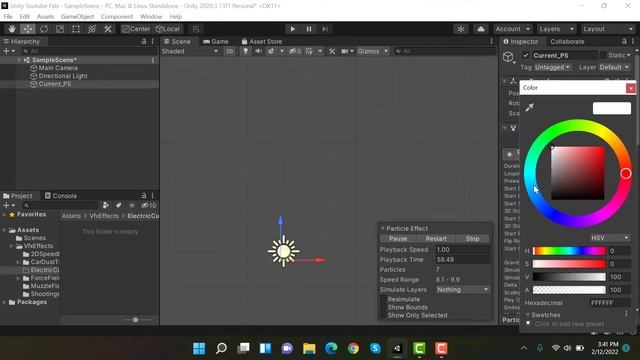The width and height of the screenshot is (640, 360).
Task: Select the Rotate tool
Action: point(44,29)
